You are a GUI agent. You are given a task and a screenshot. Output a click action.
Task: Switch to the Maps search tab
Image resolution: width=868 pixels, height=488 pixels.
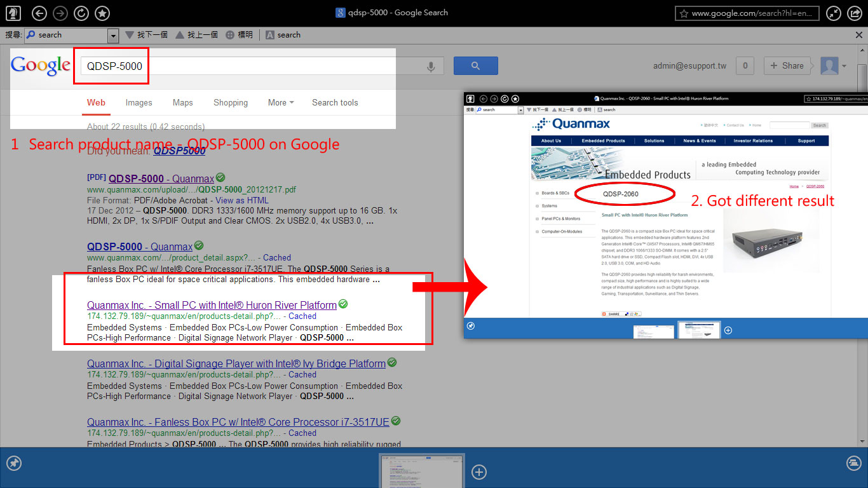[182, 102]
